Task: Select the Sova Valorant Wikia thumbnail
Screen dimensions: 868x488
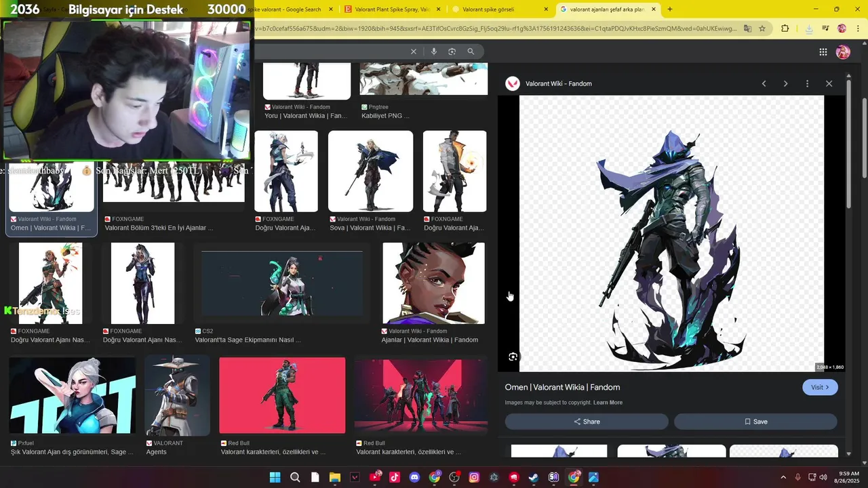Action: click(370, 171)
